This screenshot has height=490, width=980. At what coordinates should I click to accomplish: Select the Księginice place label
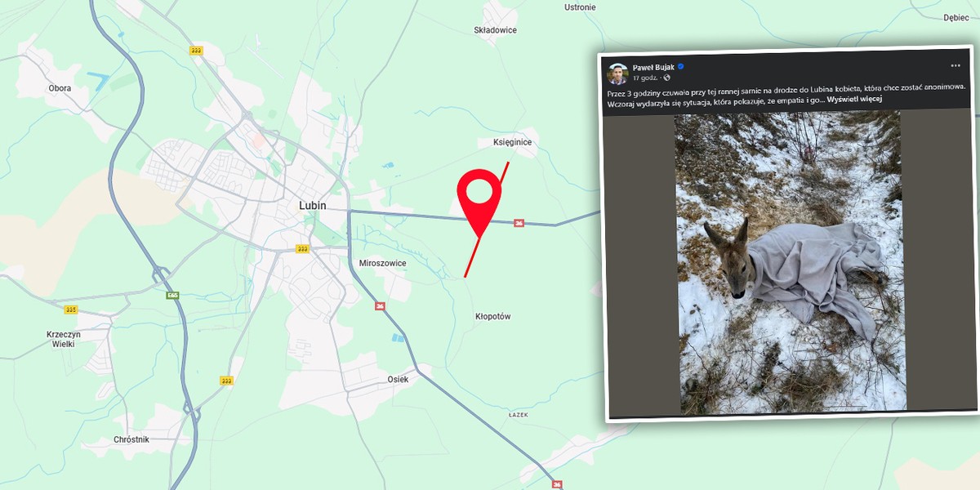point(512,142)
